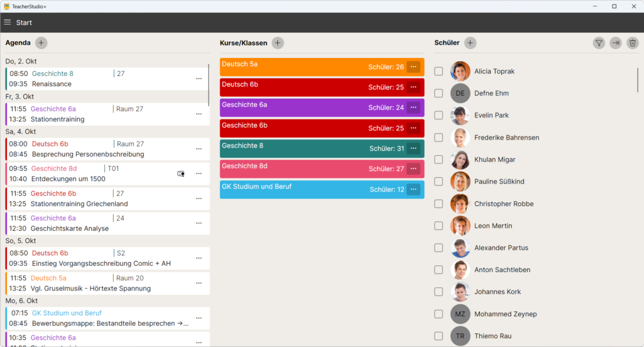644x347 pixels.
Task: Click the move-students arrow icon
Action: pyautogui.click(x=616, y=43)
